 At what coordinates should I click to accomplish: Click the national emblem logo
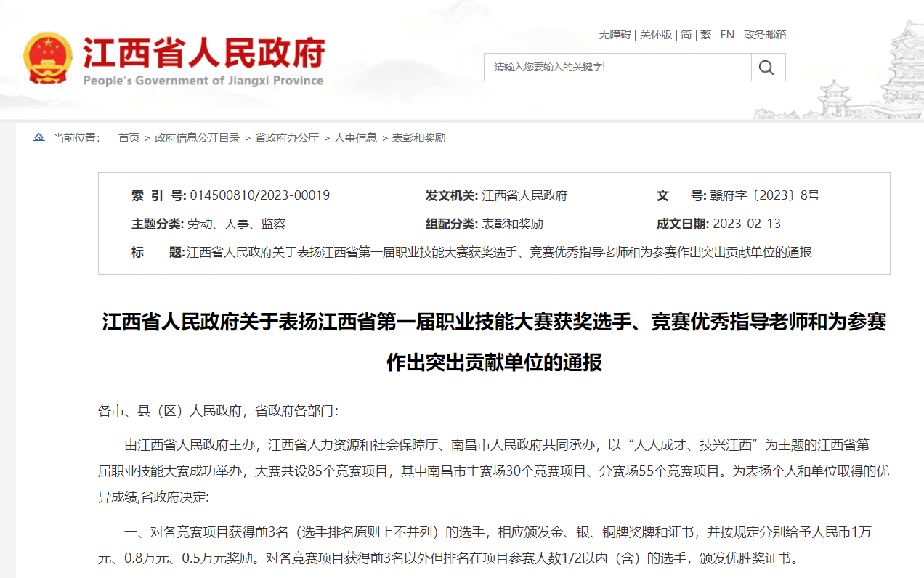pos(48,60)
